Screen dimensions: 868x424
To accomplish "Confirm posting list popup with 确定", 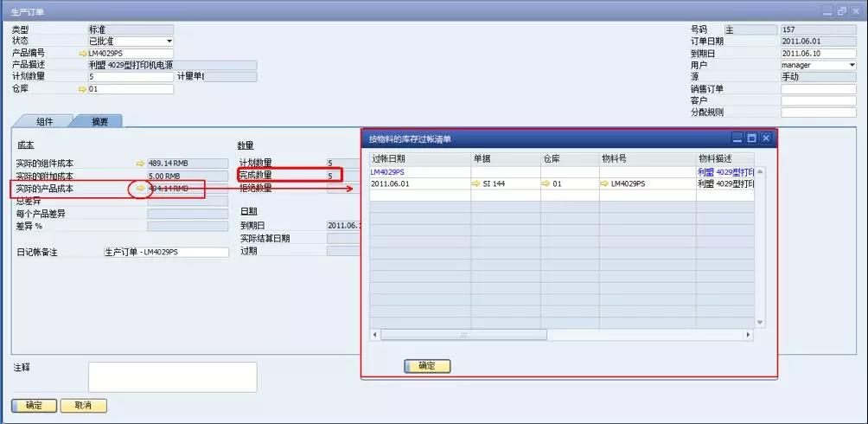I will (427, 366).
